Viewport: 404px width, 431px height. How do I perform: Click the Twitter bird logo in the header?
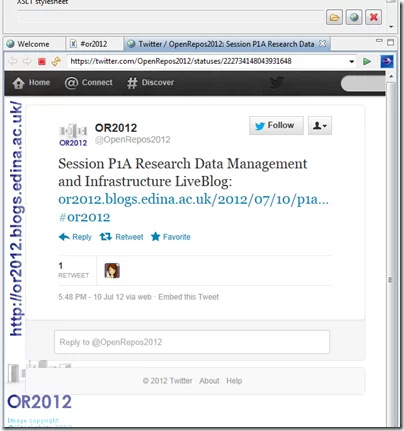pos(276,83)
